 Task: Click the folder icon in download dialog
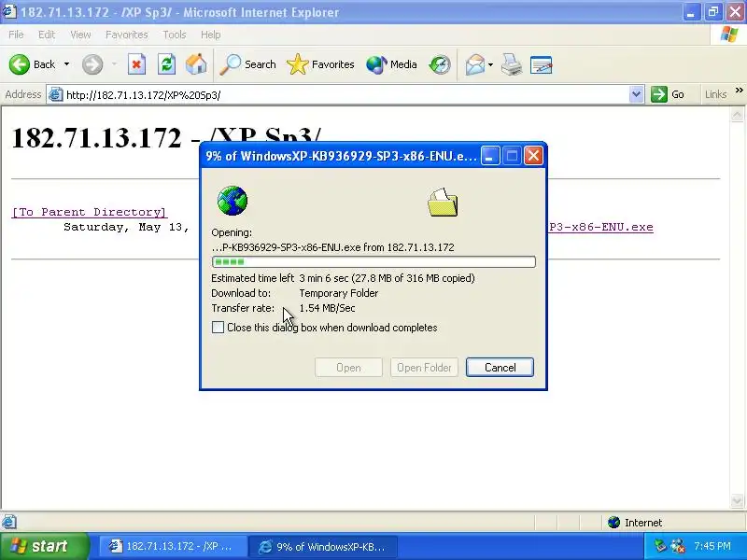click(x=443, y=203)
